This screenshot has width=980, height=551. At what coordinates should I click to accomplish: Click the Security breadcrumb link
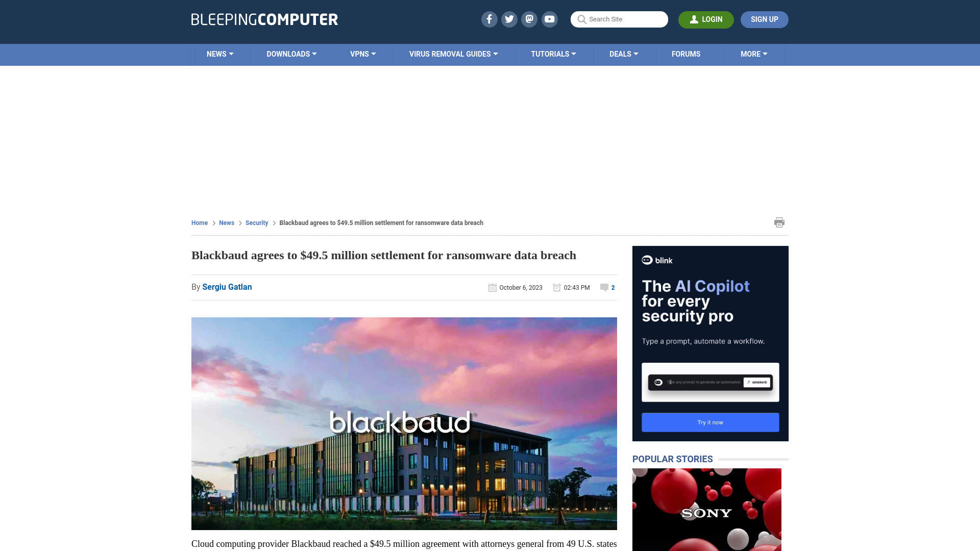256,222
